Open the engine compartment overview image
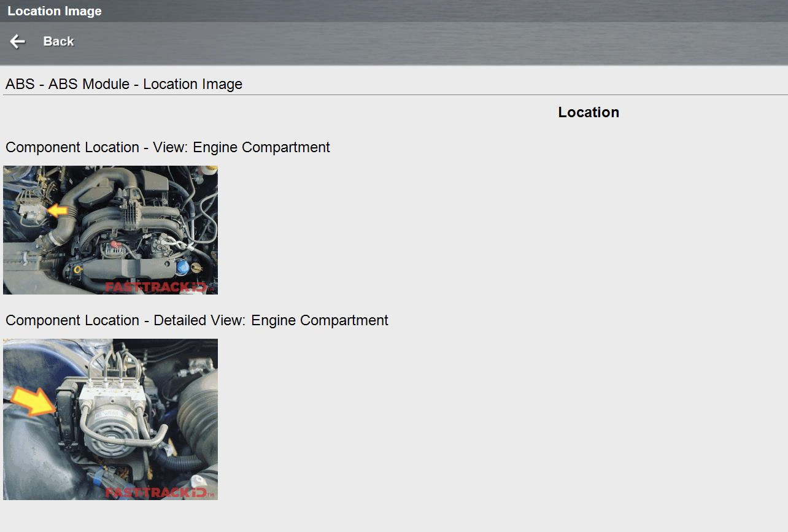 pos(110,230)
